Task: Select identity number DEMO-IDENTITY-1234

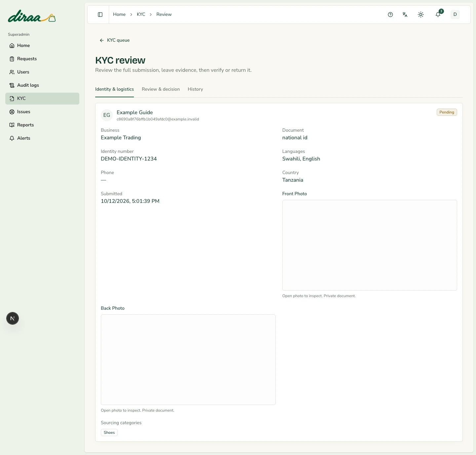Action: click(129, 159)
